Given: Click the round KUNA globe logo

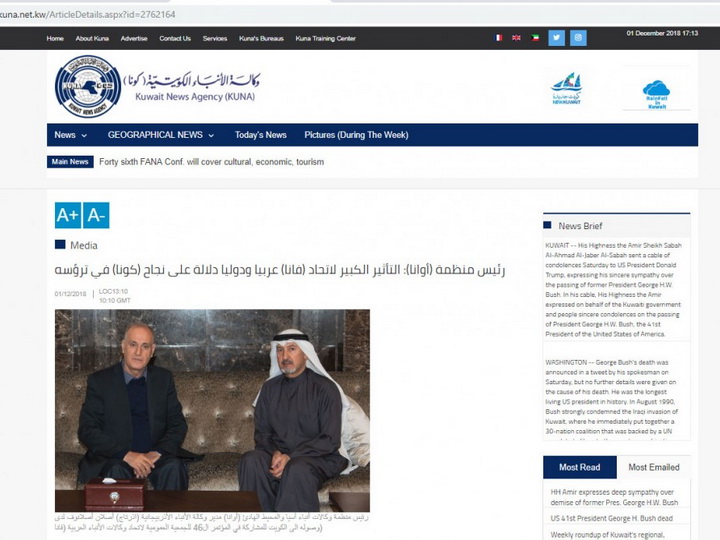Looking at the screenshot, I should tap(88, 86).
